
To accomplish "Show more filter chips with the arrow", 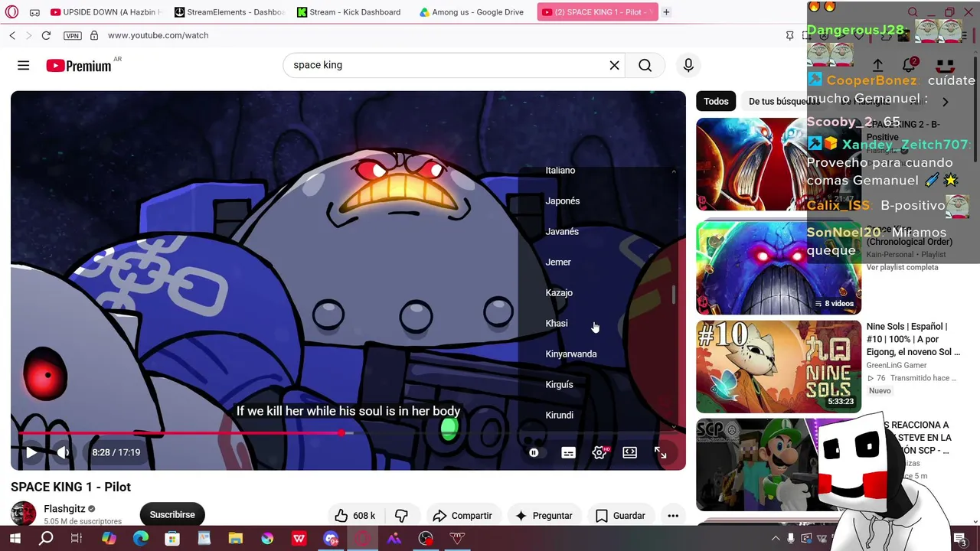I will pyautogui.click(x=945, y=101).
